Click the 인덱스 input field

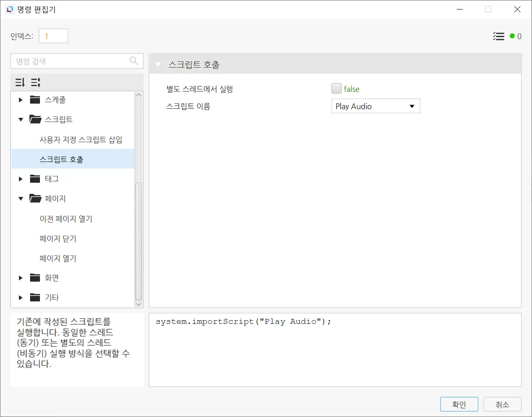(x=54, y=36)
